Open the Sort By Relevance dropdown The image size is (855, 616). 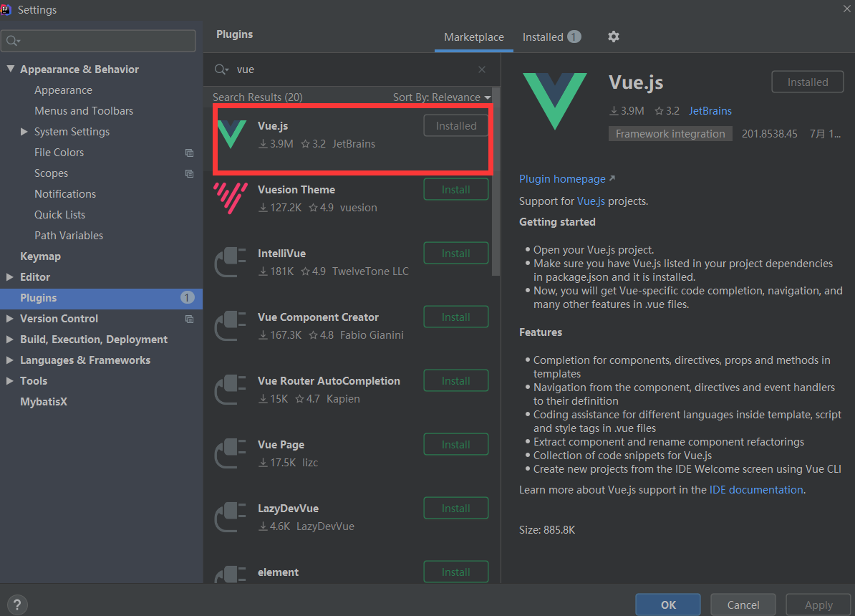pos(440,97)
